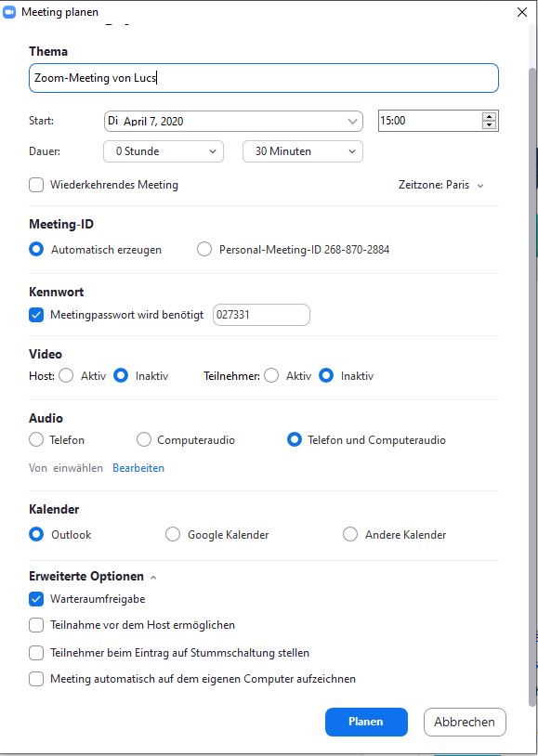Click the Thema text field

[x=264, y=78]
